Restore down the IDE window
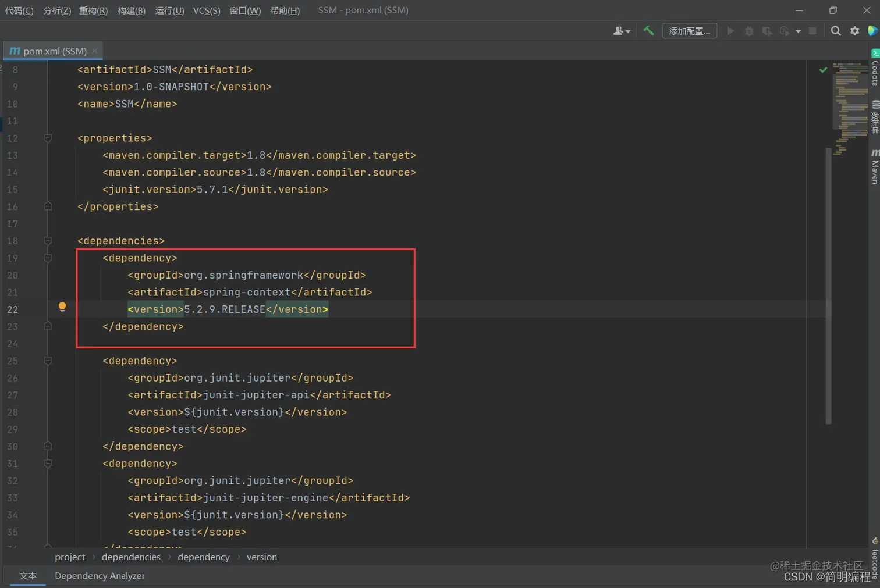The height and width of the screenshot is (588, 880). pyautogui.click(x=833, y=10)
